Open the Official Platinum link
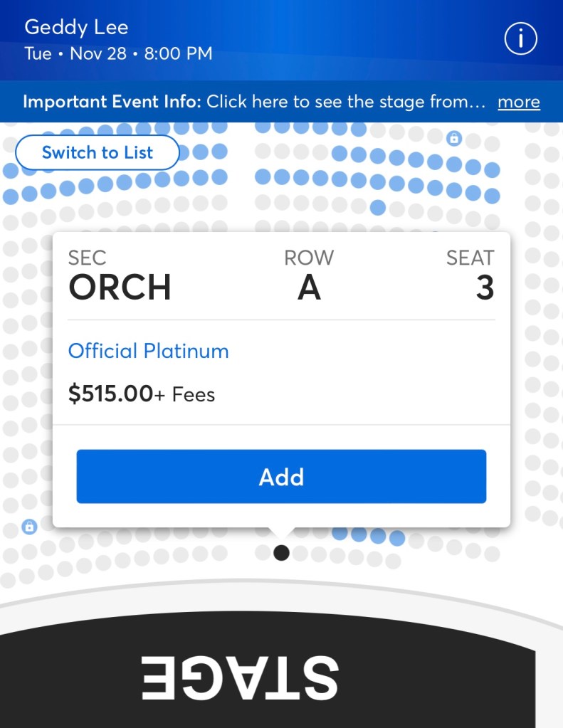The width and height of the screenshot is (563, 728). click(x=148, y=351)
